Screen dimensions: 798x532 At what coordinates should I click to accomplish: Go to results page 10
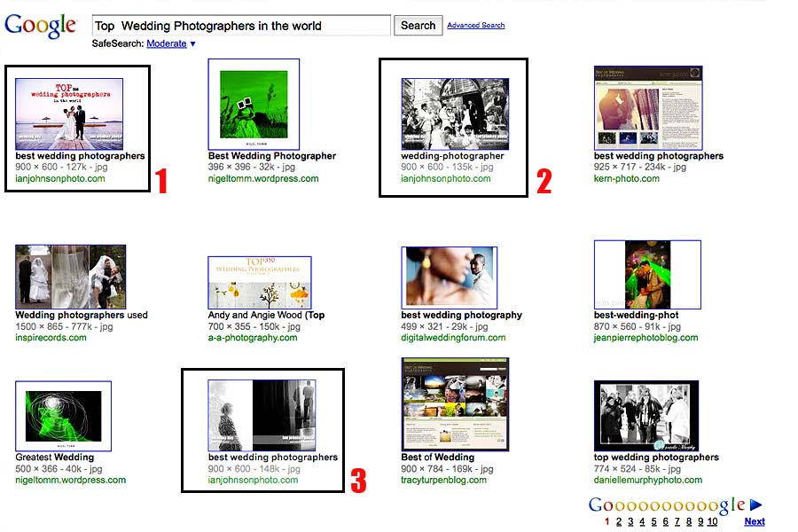(712, 521)
